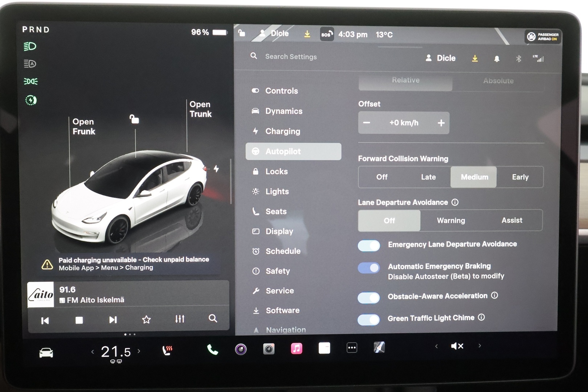Open vehicle controls with the car icon

click(46, 352)
